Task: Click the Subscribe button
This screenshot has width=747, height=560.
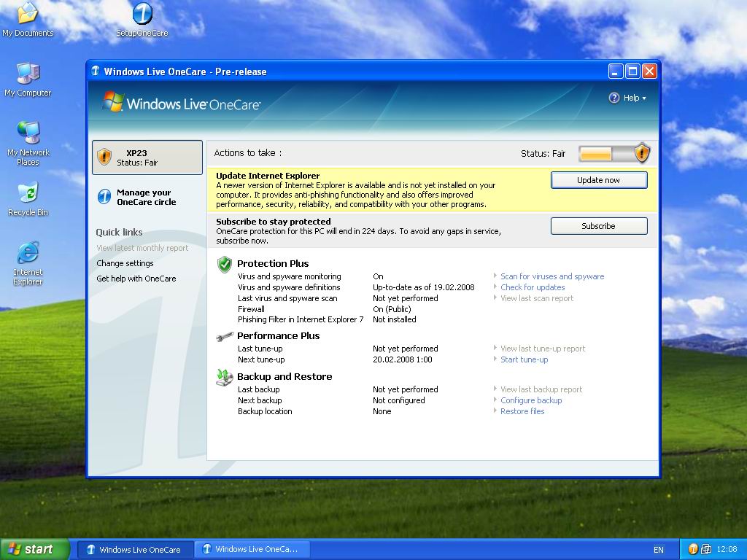Action: point(599,226)
